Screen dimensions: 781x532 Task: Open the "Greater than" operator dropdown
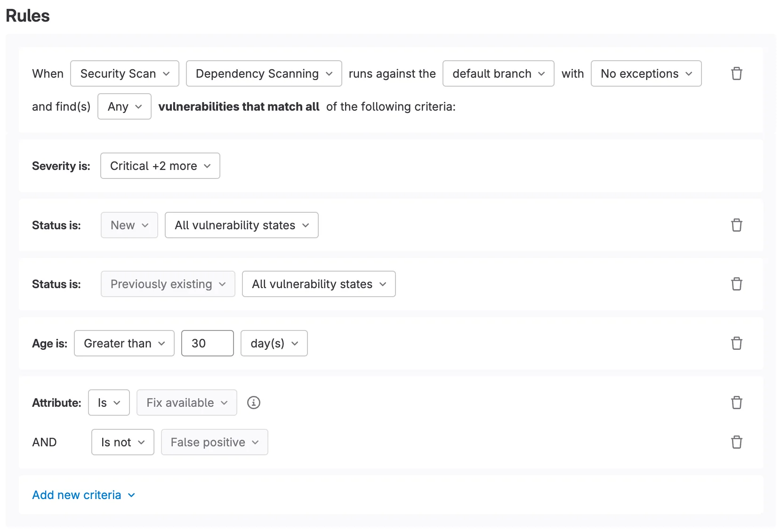coord(124,343)
